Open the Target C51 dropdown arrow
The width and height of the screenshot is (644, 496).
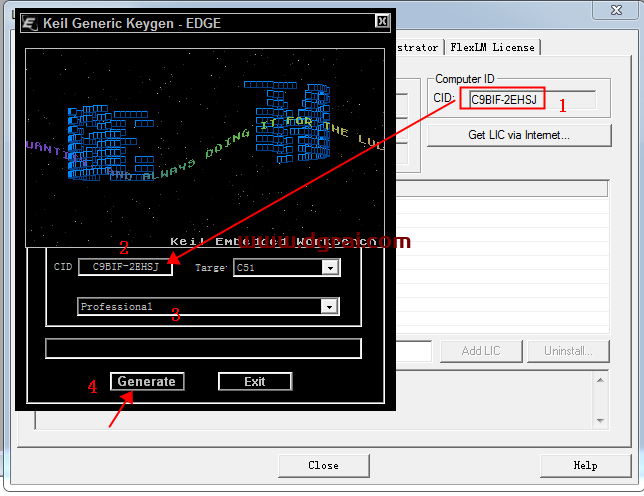[330, 268]
